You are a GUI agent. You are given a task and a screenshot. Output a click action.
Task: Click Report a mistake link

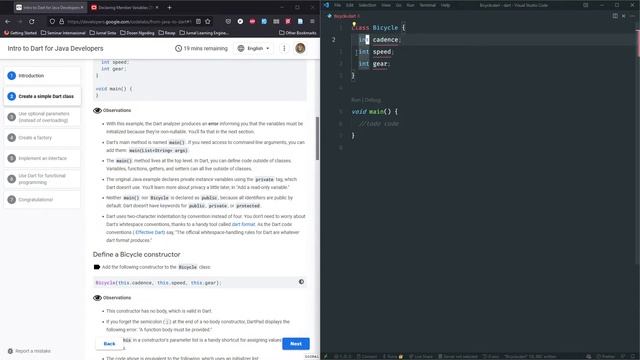tap(29, 351)
